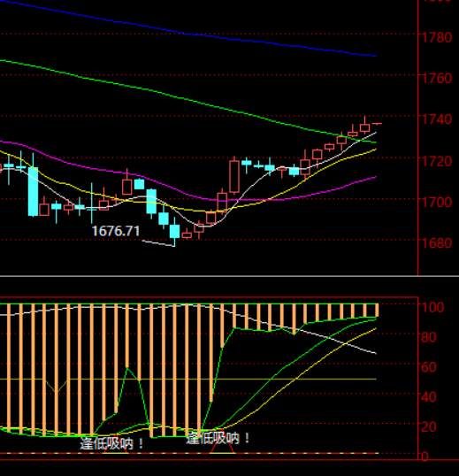This screenshot has width=459, height=476.
Task: Click the 1680 price axis label
Action: (x=437, y=242)
